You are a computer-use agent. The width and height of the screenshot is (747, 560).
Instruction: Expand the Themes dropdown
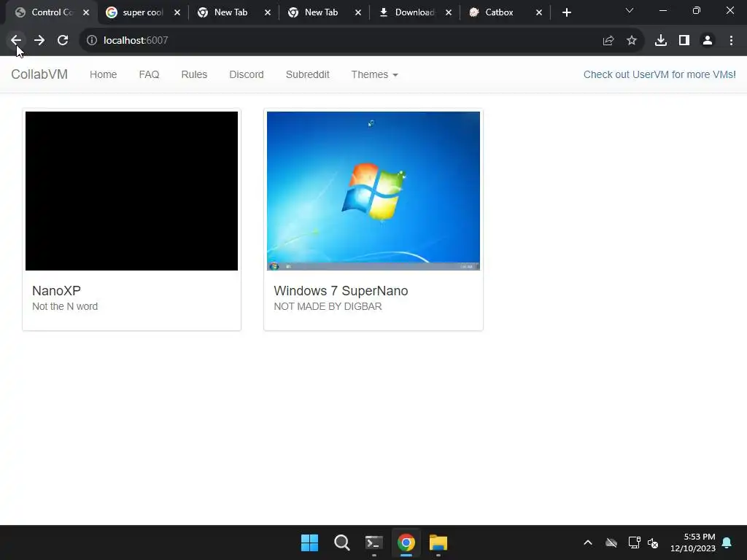[x=374, y=74]
